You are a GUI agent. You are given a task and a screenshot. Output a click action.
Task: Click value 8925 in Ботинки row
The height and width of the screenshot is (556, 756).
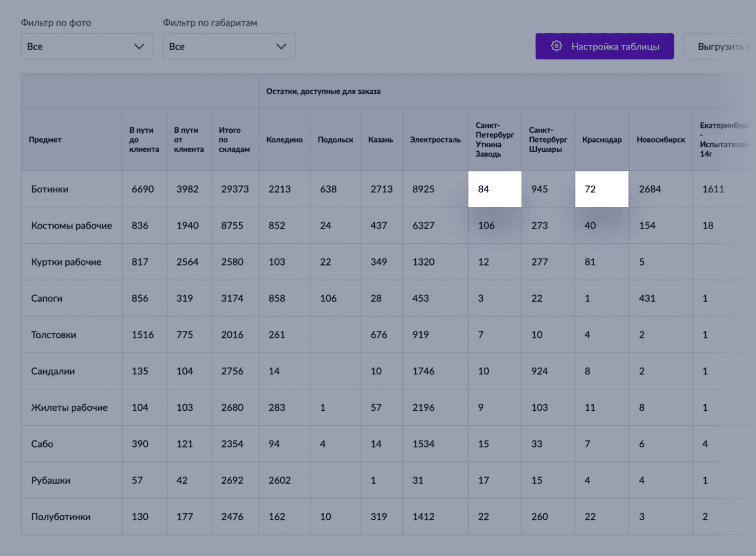tap(423, 189)
